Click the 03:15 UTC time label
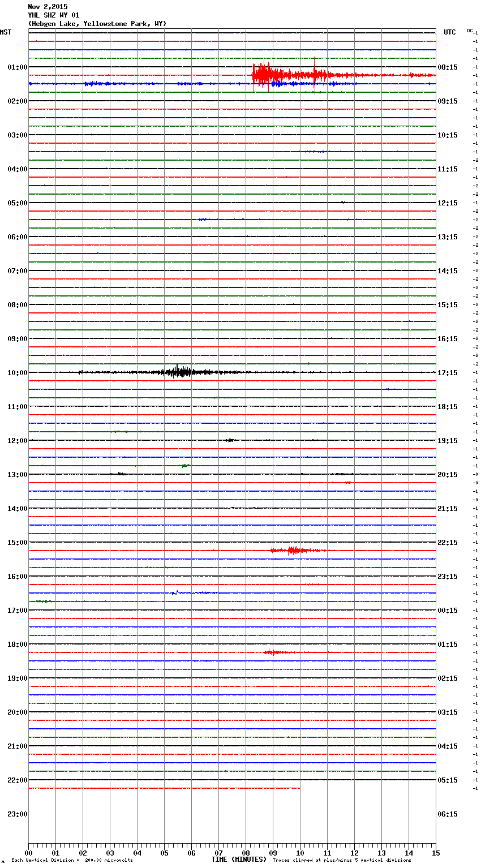Viewport: 481px width, 868px height. coord(448,712)
